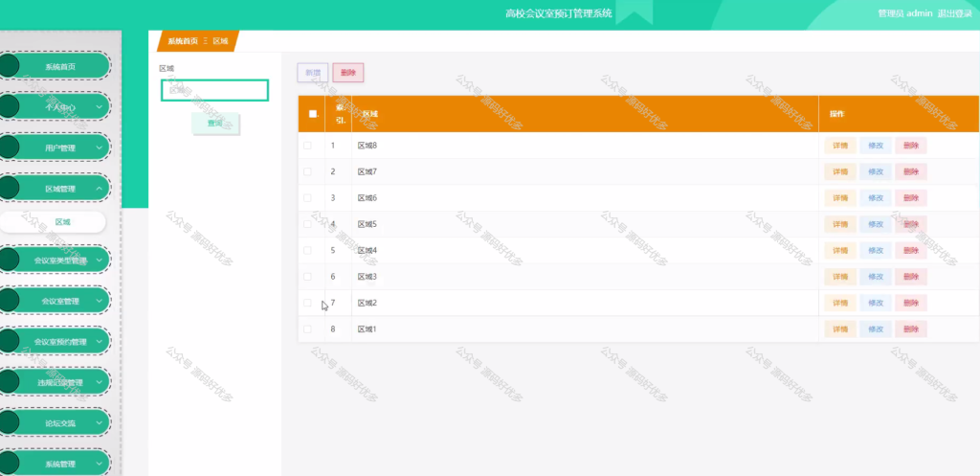Click the dark circle icon beside 系统首页
980x476 pixels.
(8, 66)
